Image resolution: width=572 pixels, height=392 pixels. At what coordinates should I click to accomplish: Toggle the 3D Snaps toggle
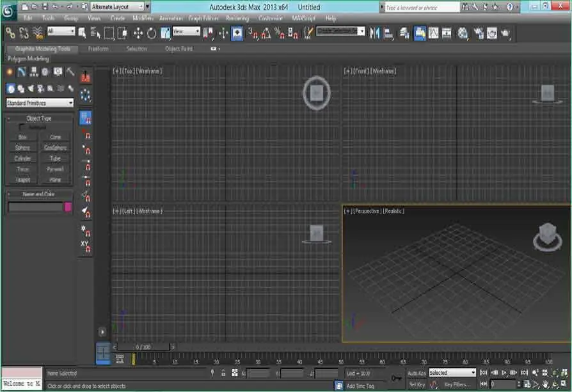pos(253,33)
